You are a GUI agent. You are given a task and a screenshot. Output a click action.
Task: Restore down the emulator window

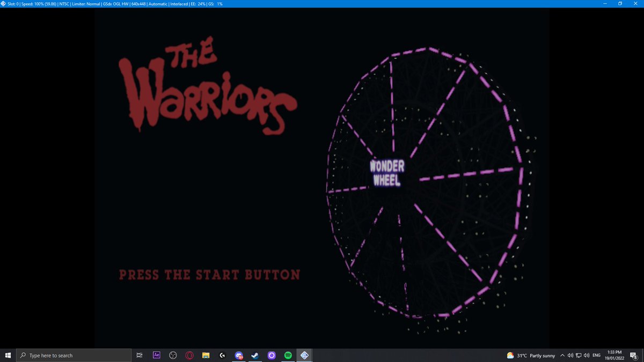620,4
